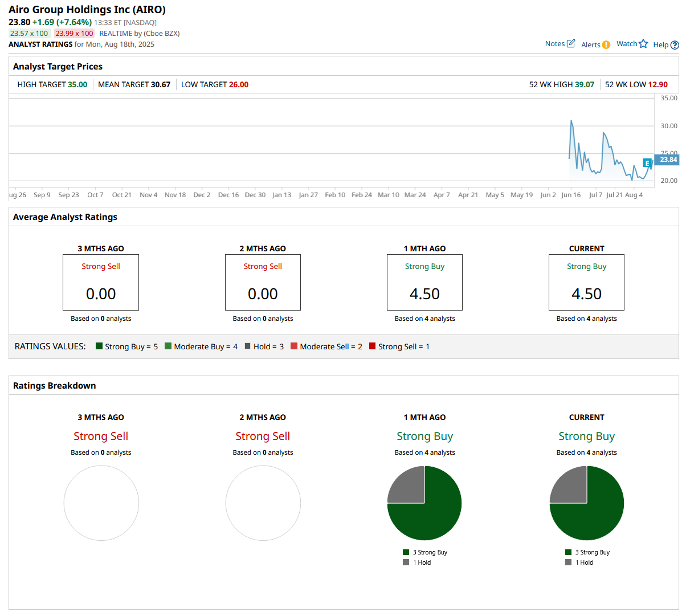This screenshot has width=686, height=616.
Task: Click the 23.57 x 100 bid quote
Action: (29, 34)
